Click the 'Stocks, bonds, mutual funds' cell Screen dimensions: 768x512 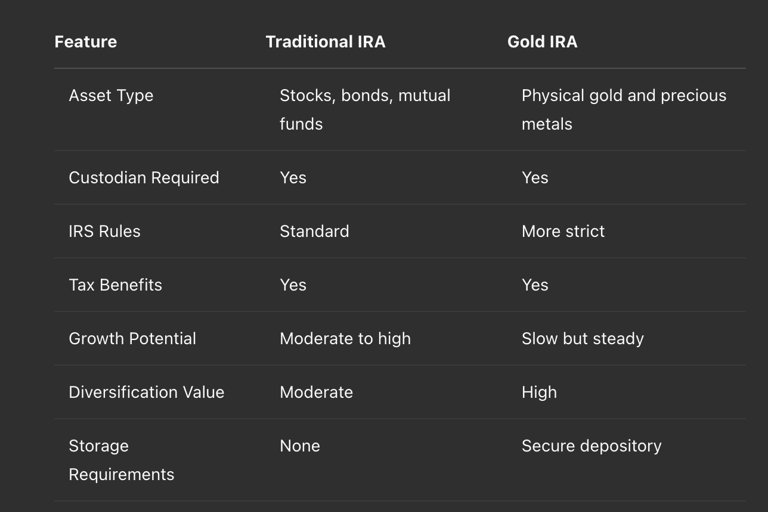(x=364, y=109)
